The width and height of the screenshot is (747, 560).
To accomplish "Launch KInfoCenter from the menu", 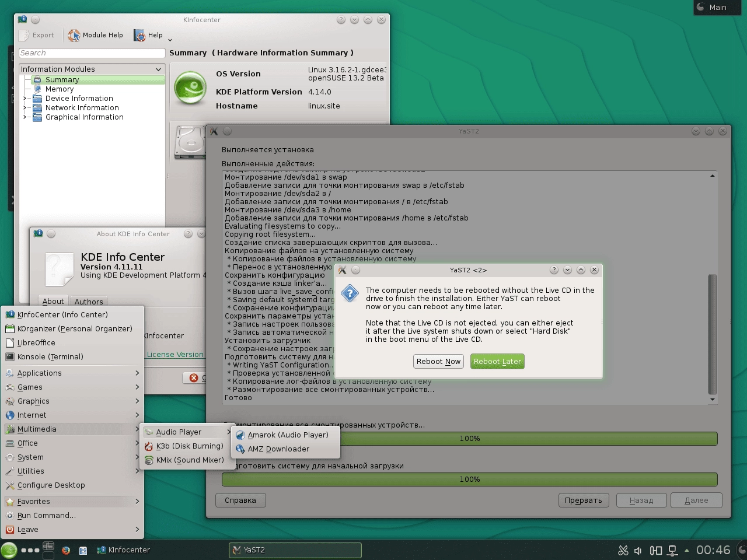I will 73,315.
